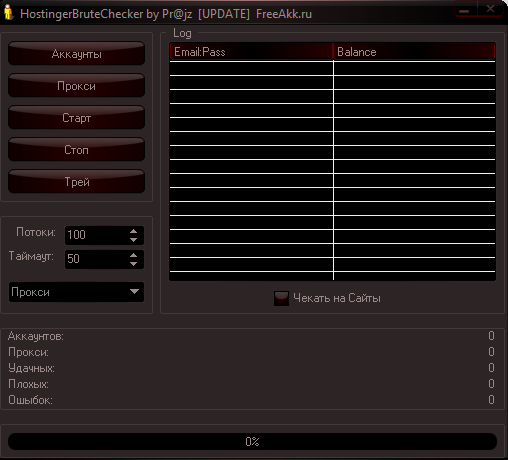
Task: Click the Log group title
Action: pyautogui.click(x=182, y=33)
